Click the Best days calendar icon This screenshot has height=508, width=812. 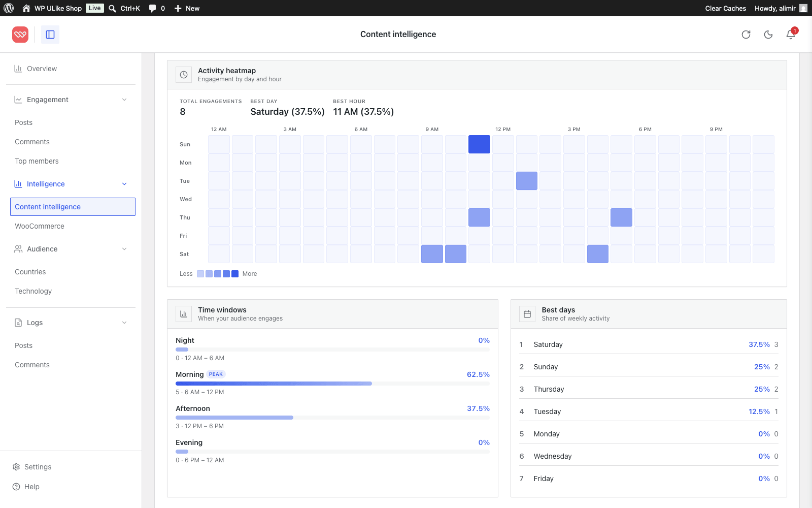(527, 314)
